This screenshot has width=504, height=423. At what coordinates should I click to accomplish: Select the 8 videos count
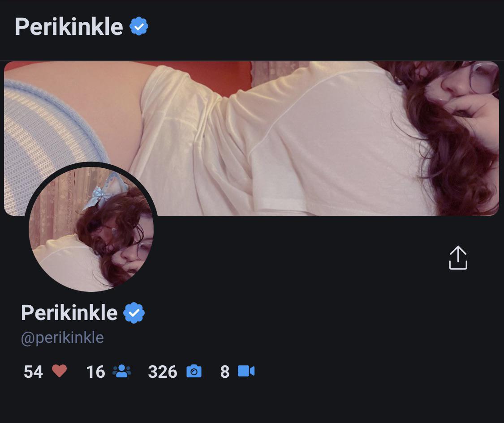point(225,372)
